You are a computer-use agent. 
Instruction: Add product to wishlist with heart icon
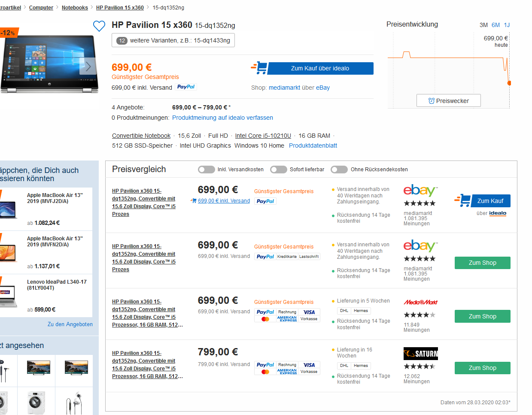[x=99, y=26]
